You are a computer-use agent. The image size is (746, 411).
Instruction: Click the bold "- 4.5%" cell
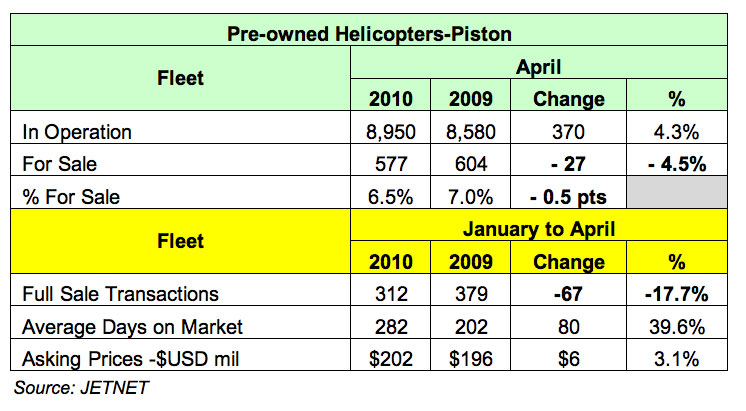(x=681, y=162)
